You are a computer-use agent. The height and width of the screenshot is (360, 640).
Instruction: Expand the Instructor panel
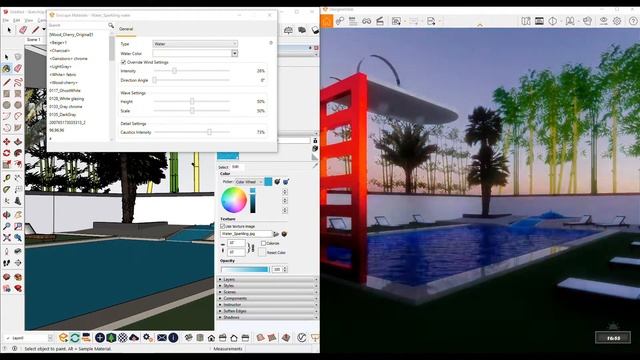pyautogui.click(x=267, y=305)
